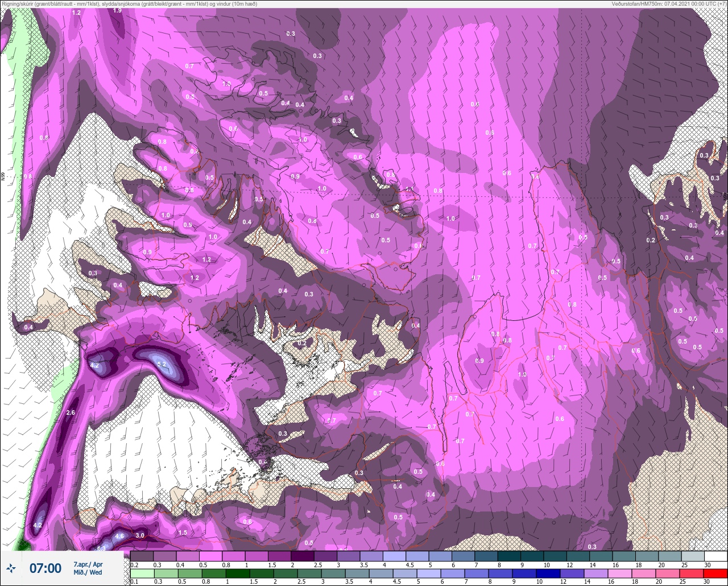Select the light grey 25–30 swatch on the upper legend
Image resolution: width=728 pixels, height=586 pixels.
[x=693, y=556]
